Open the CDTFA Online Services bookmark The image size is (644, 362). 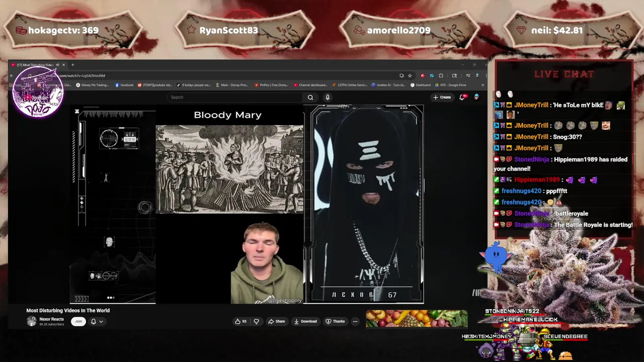pos(350,85)
